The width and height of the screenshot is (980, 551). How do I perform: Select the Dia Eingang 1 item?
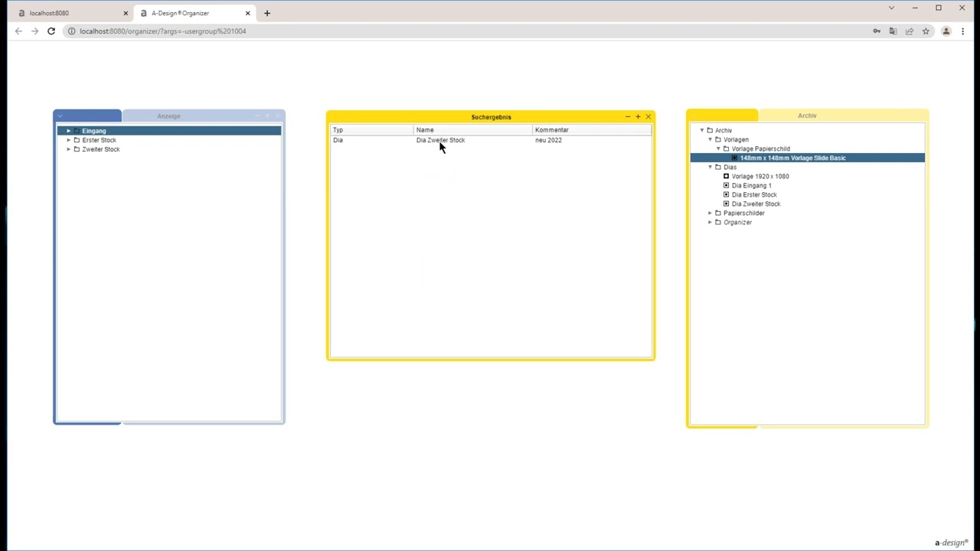pyautogui.click(x=751, y=185)
